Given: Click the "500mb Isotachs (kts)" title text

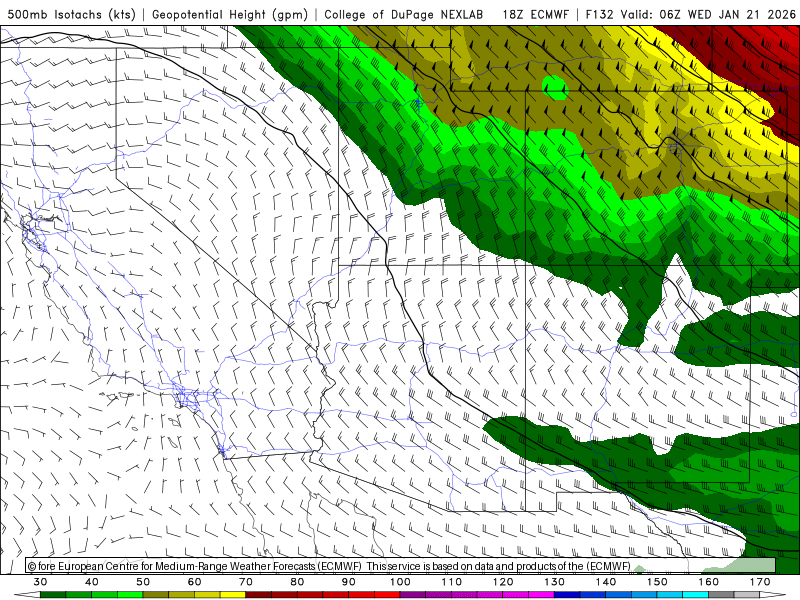Looking at the screenshot, I should (x=71, y=14).
